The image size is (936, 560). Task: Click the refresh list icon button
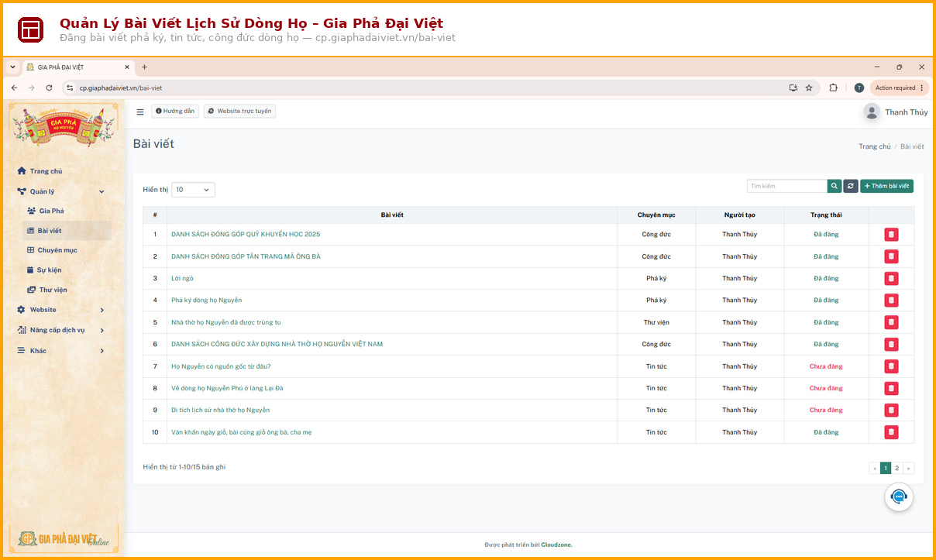[x=851, y=186]
